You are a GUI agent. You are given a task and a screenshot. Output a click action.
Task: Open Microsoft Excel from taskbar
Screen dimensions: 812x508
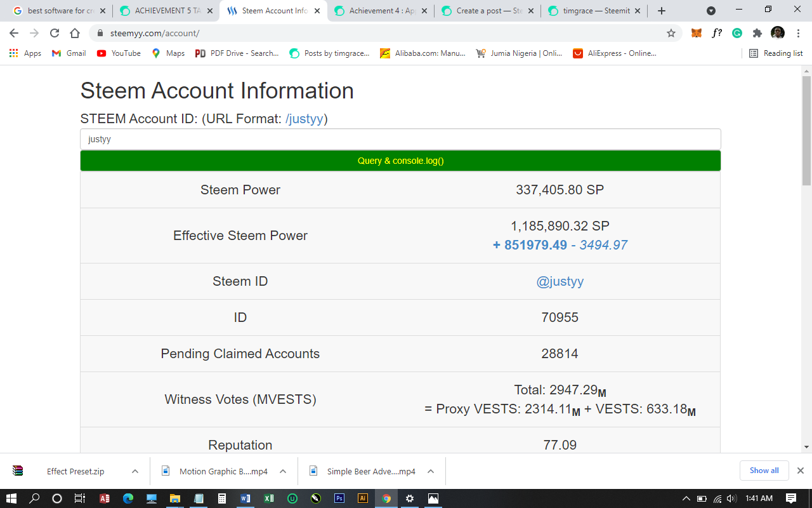click(x=269, y=498)
